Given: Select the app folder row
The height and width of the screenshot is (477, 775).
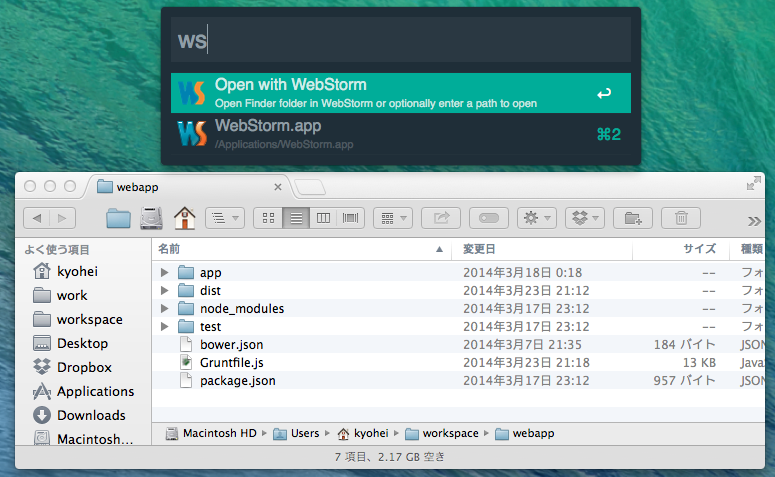Looking at the screenshot, I should click(458, 272).
